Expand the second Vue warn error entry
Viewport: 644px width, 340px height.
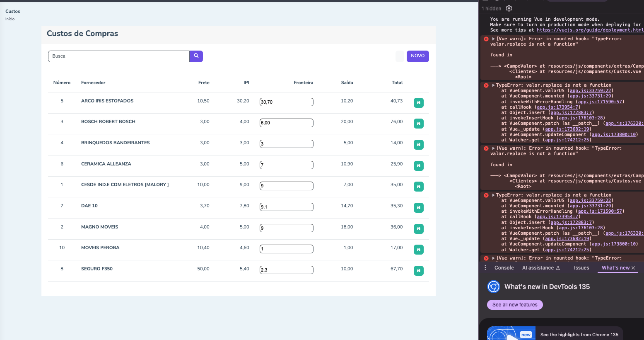493,148
